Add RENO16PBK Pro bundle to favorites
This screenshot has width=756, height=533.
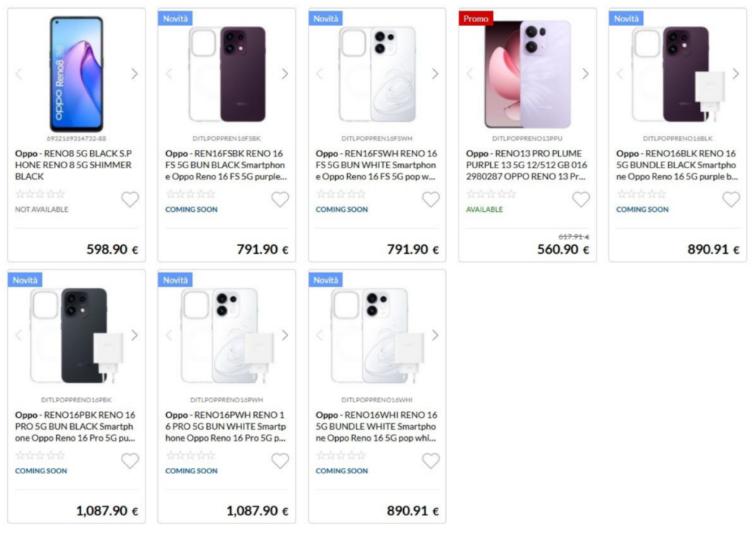point(130,461)
